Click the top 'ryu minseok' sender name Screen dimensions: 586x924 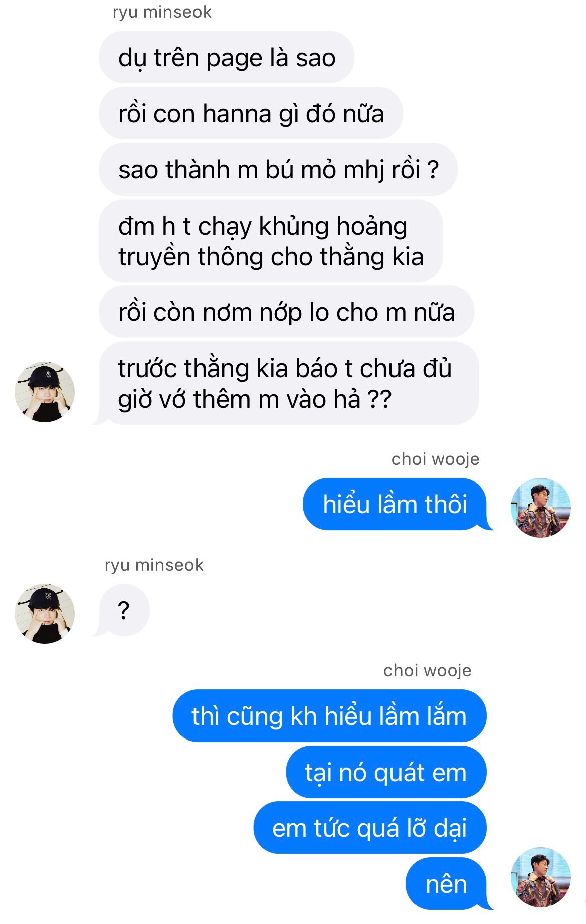coord(162,12)
